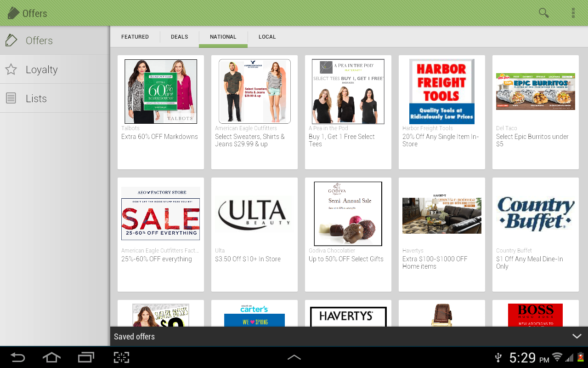
Task: Select the Lists document icon
Action: (11, 98)
